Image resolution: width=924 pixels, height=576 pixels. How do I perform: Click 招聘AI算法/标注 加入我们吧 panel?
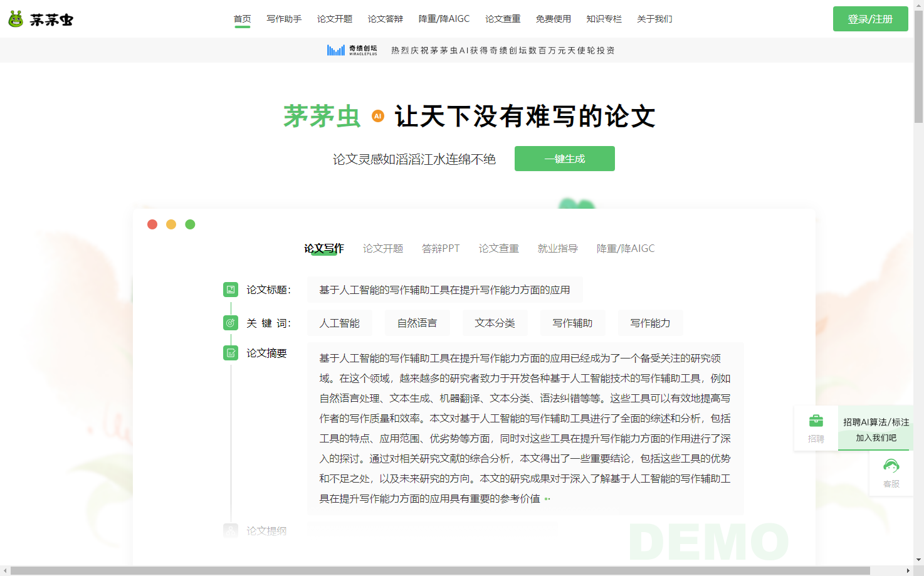pos(876,429)
